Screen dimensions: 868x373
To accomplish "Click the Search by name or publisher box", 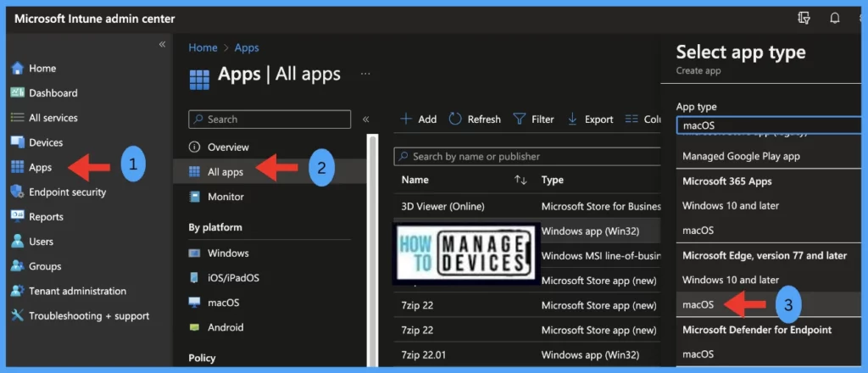I will click(x=527, y=157).
